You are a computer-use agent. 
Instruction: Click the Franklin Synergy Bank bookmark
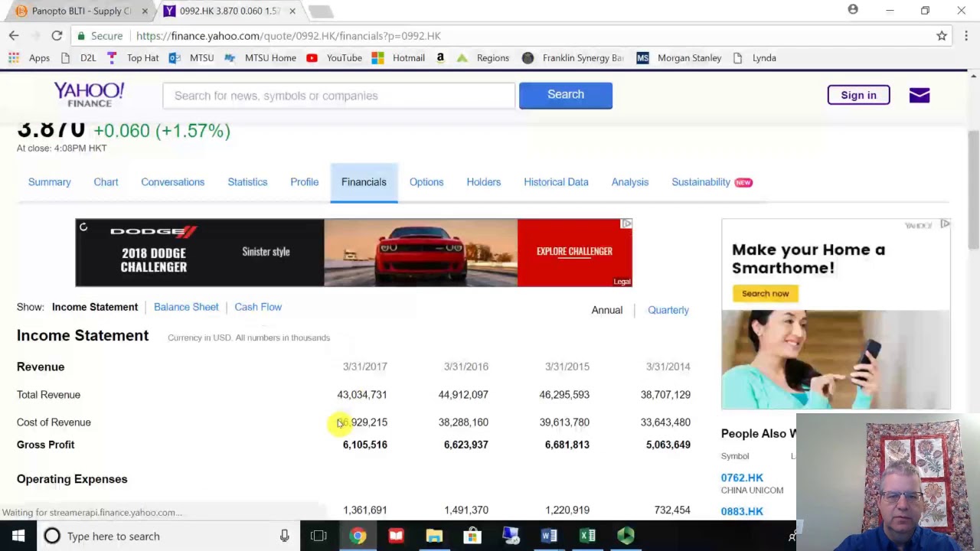[x=573, y=57]
